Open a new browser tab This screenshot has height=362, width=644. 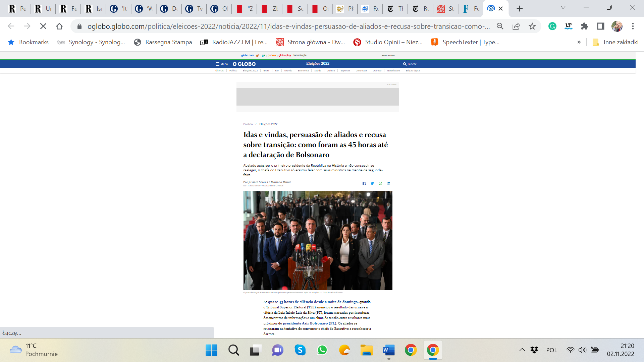point(520,8)
